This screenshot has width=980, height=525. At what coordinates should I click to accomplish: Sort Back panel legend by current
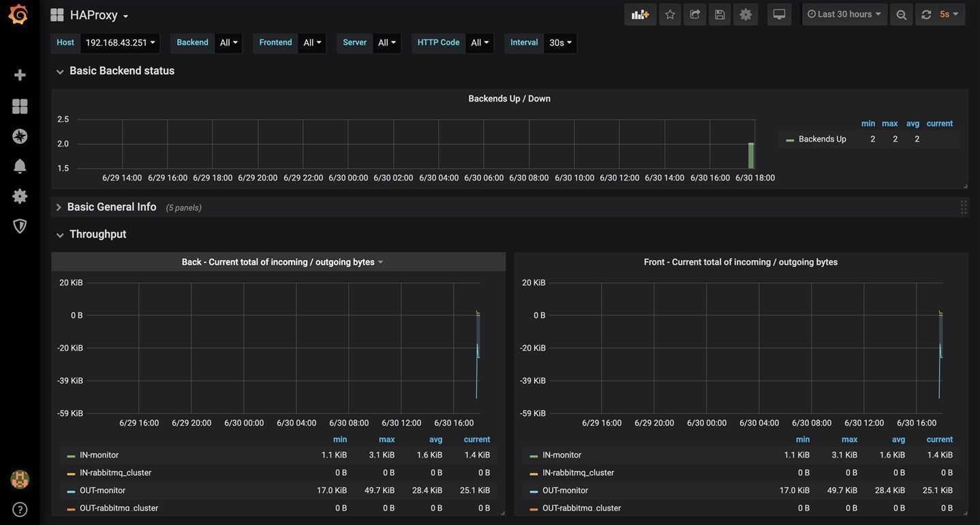pyautogui.click(x=477, y=440)
